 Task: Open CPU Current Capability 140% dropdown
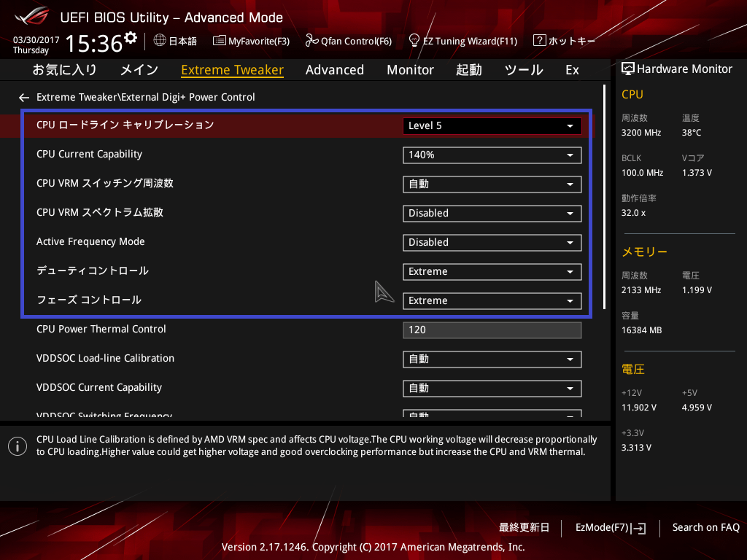(492, 155)
